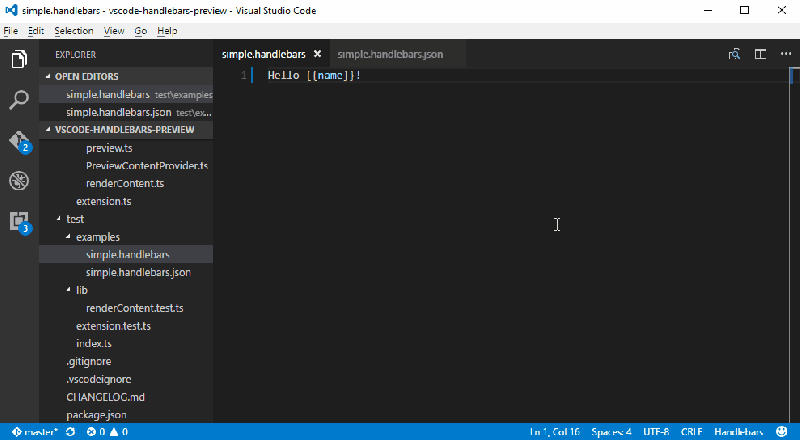Open the Go menu
Screen dimensions: 800x440
[141, 31]
